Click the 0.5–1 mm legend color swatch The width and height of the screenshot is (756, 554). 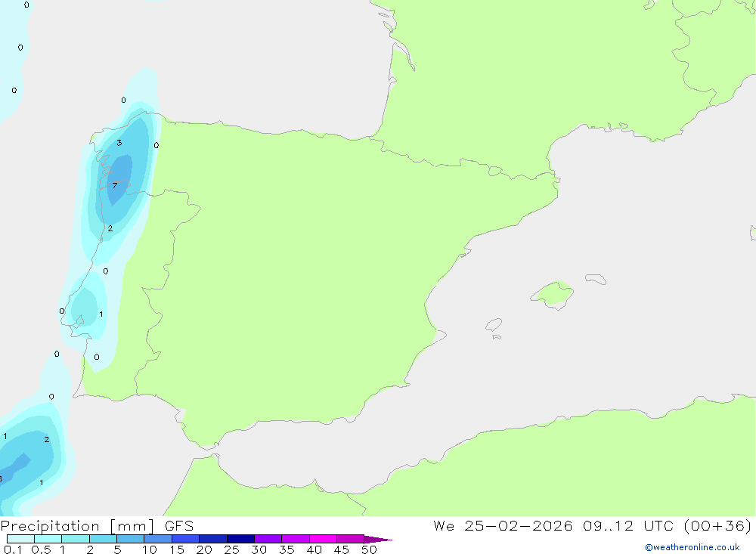(x=48, y=539)
